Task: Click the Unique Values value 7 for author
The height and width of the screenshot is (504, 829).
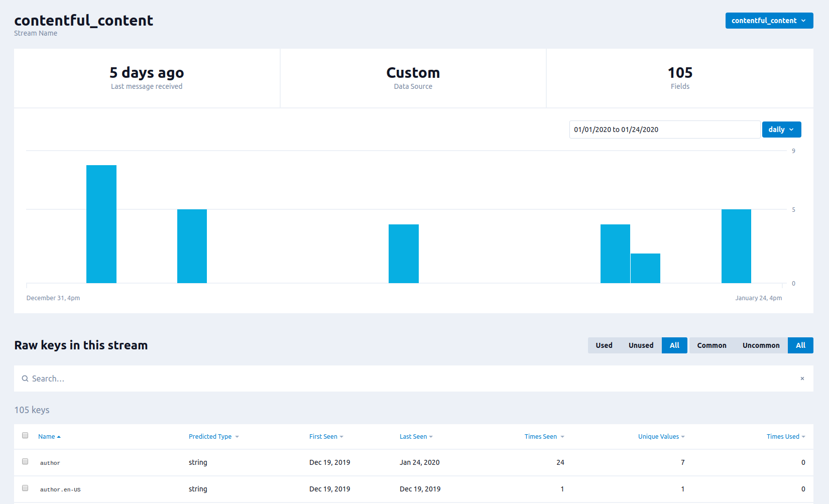Action: pyautogui.click(x=682, y=462)
